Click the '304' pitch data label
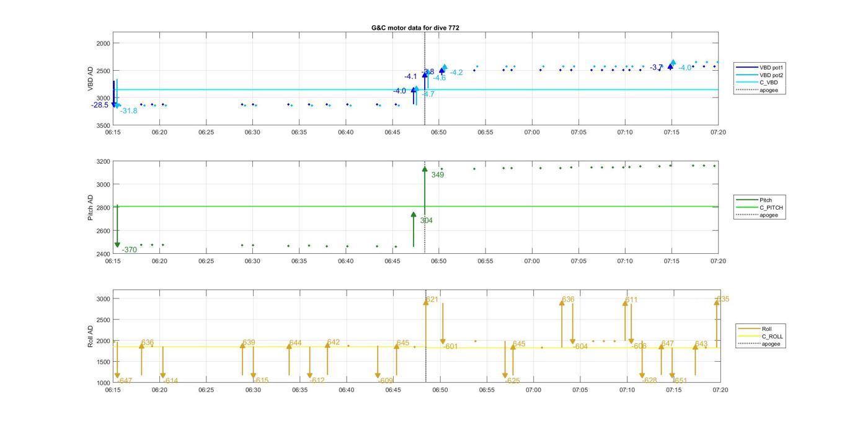 [427, 220]
